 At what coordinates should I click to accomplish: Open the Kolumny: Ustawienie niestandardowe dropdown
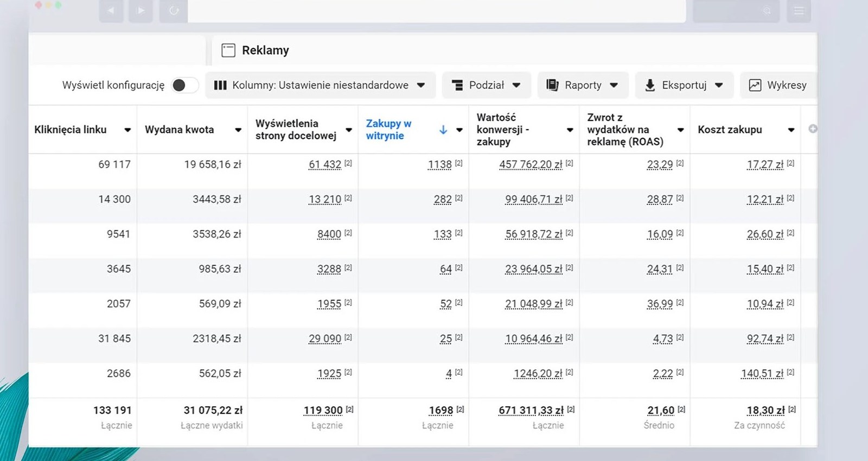click(320, 85)
